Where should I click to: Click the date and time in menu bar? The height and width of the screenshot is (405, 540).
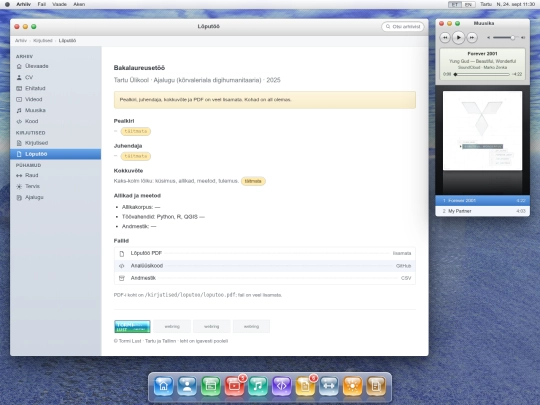516,4
